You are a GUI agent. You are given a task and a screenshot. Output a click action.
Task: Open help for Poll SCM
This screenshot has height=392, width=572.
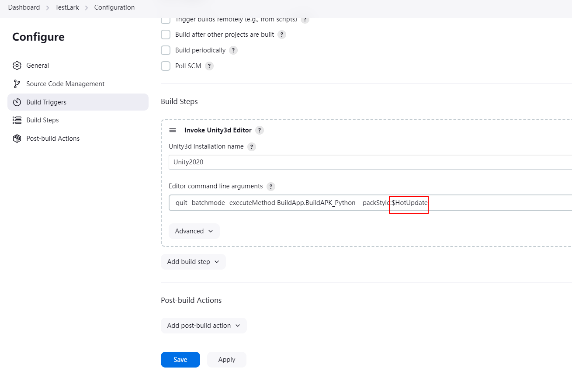tap(209, 66)
